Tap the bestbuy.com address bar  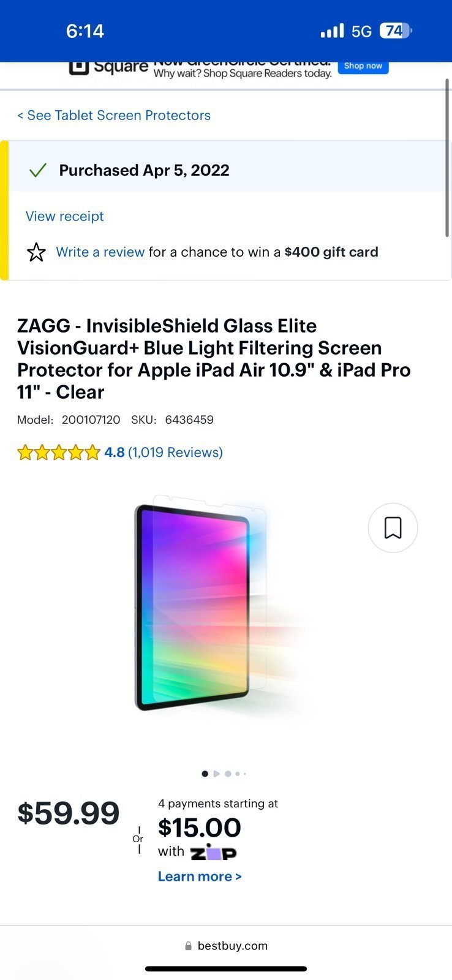point(226,946)
